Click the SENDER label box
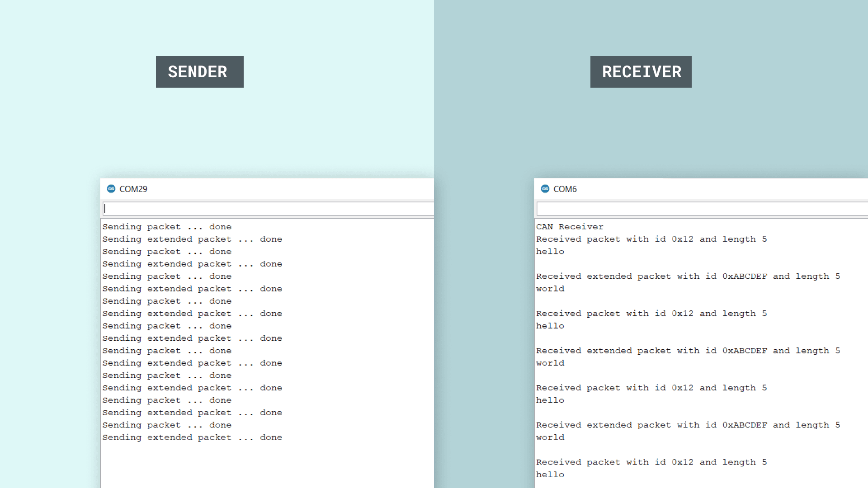Viewport: 868px width, 488px height. click(199, 72)
